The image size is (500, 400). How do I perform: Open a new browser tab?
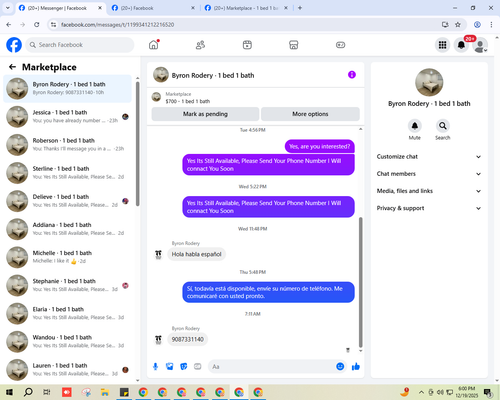click(x=300, y=8)
